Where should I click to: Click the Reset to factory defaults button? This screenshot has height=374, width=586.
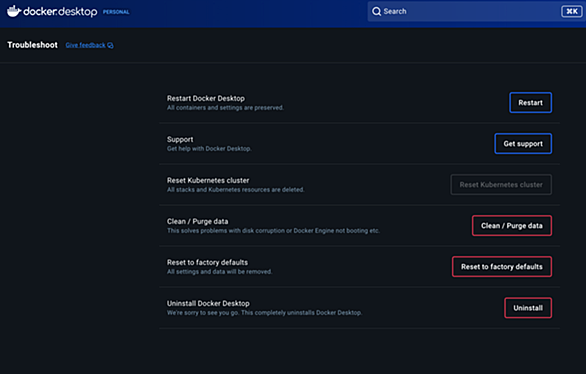click(502, 267)
